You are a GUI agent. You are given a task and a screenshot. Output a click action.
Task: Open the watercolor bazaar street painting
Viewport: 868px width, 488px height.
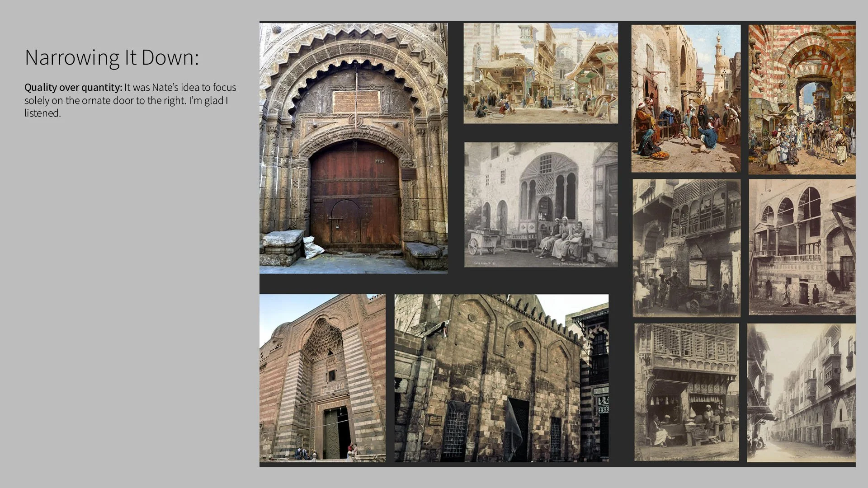541,73
